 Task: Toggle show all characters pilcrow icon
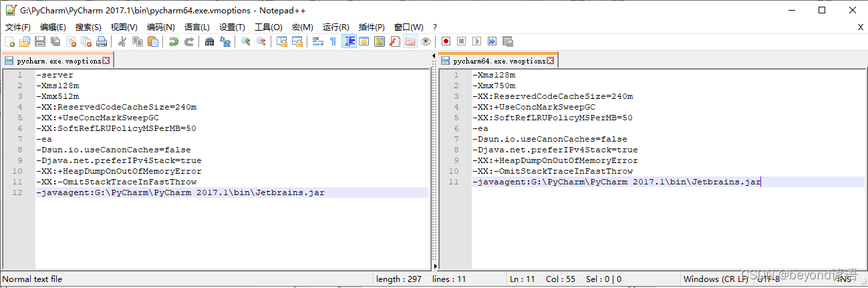333,41
